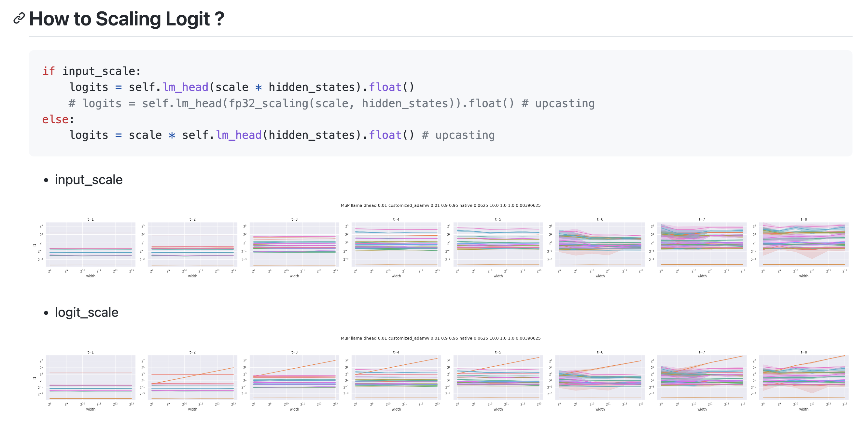The width and height of the screenshot is (868, 425).
Task: Open the logit_scale t=2 plot
Action: [x=192, y=377]
